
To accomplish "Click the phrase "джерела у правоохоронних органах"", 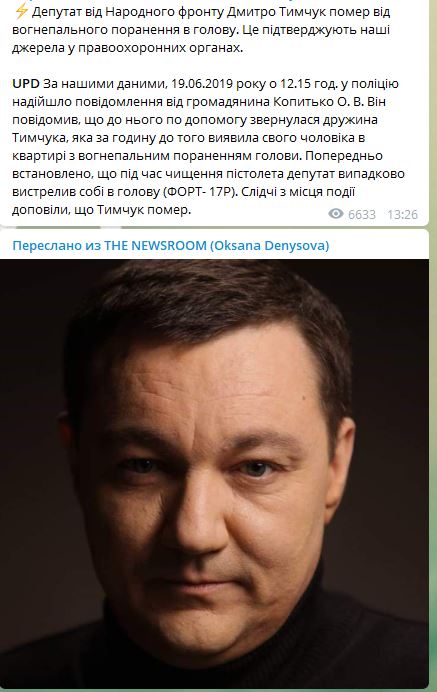I will (x=127, y=48).
